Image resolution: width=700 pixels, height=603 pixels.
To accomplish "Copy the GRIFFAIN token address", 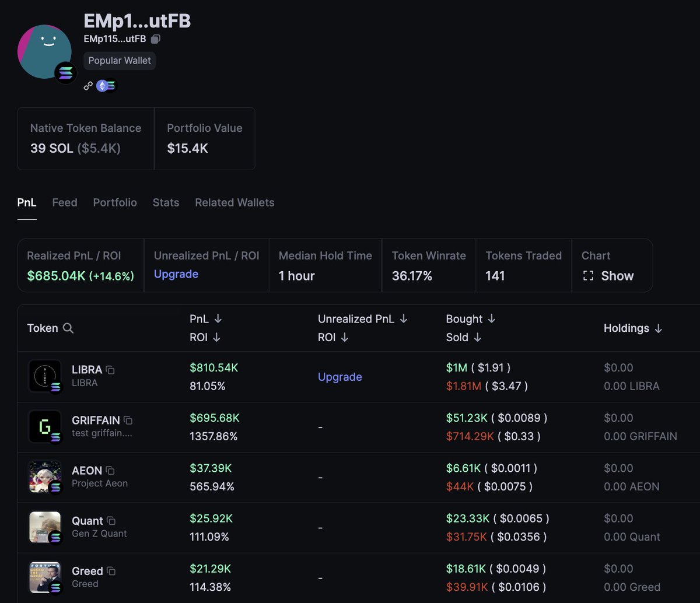I will pos(128,420).
